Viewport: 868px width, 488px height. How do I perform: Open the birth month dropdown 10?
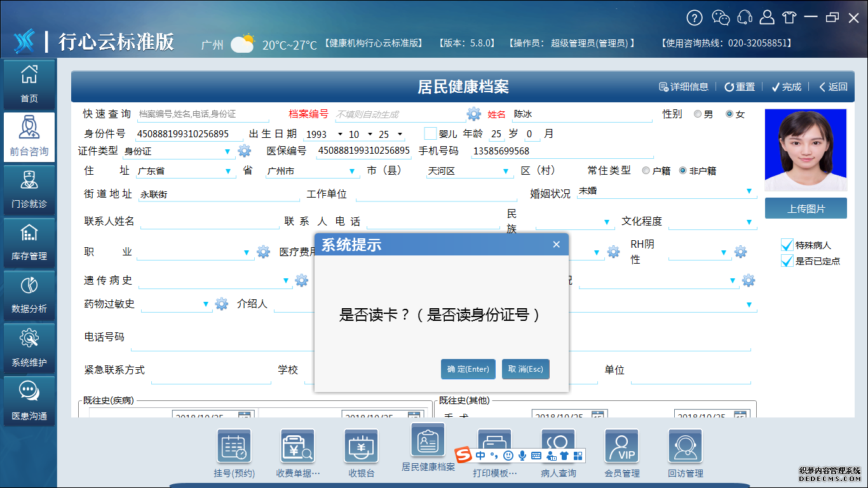tap(369, 134)
